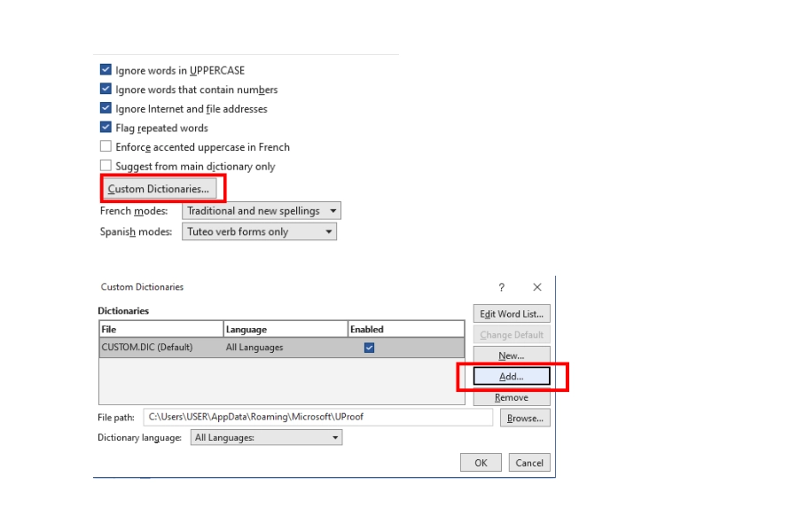Click the File path text field

(318, 417)
